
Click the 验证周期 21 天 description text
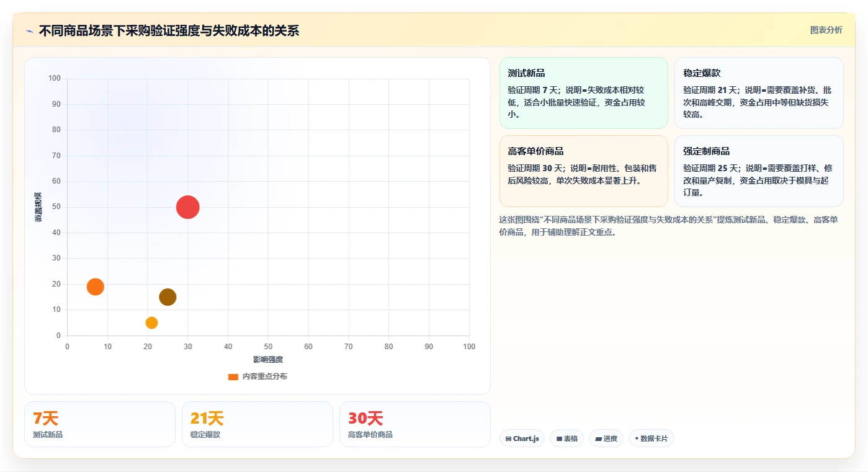point(757,102)
